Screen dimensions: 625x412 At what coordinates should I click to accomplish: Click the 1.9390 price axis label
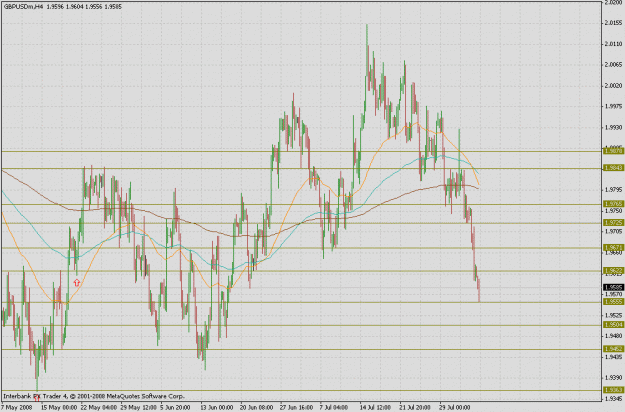pos(613,377)
